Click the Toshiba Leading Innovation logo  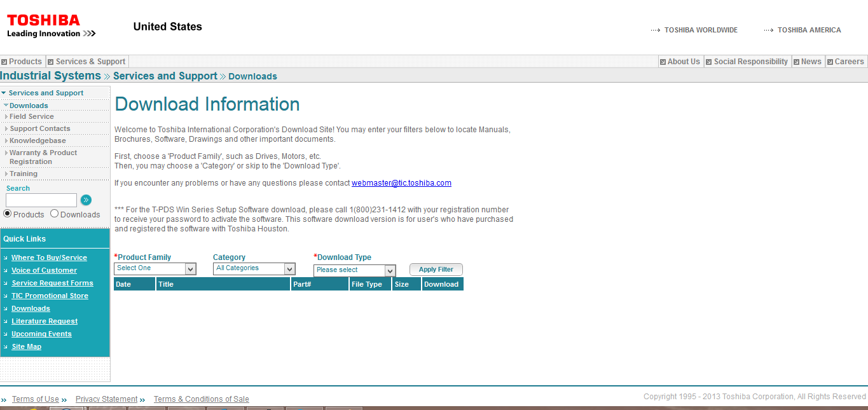[x=51, y=26]
